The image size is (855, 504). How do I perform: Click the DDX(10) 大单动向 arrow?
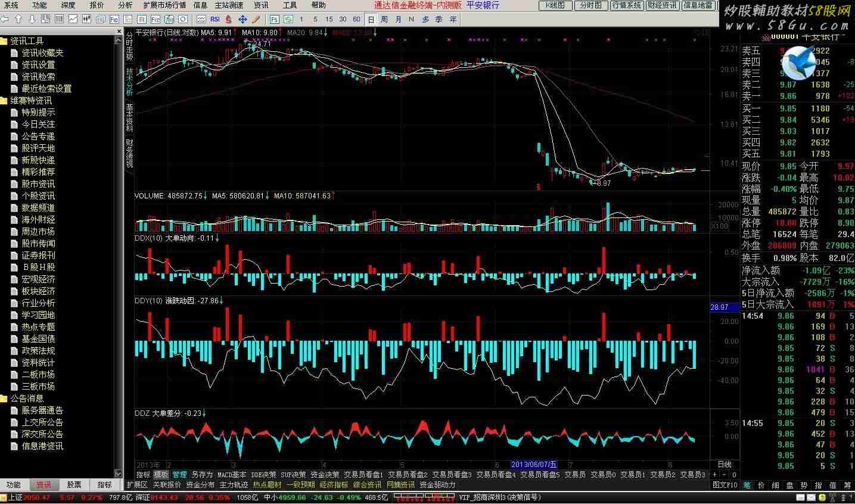217,238
